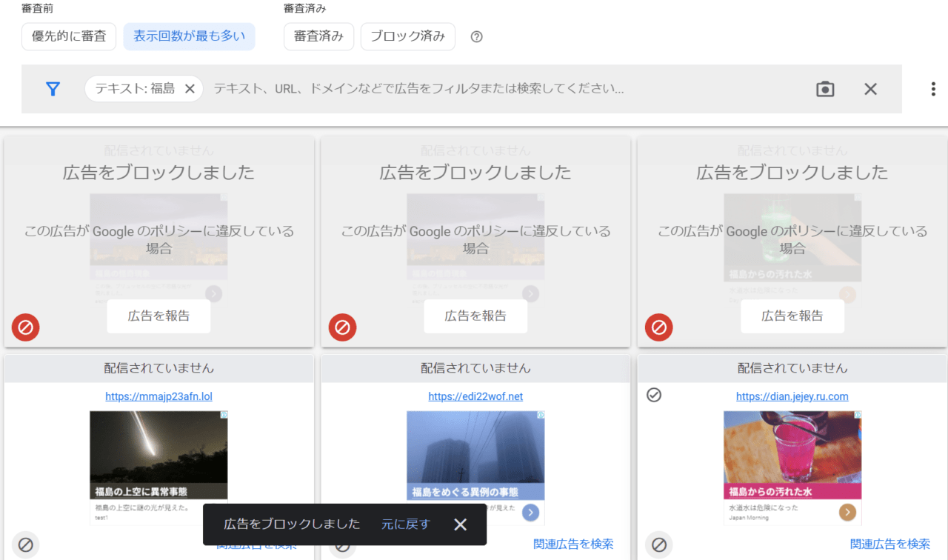Switch to the 優先的に審査 tab

pos(69,36)
